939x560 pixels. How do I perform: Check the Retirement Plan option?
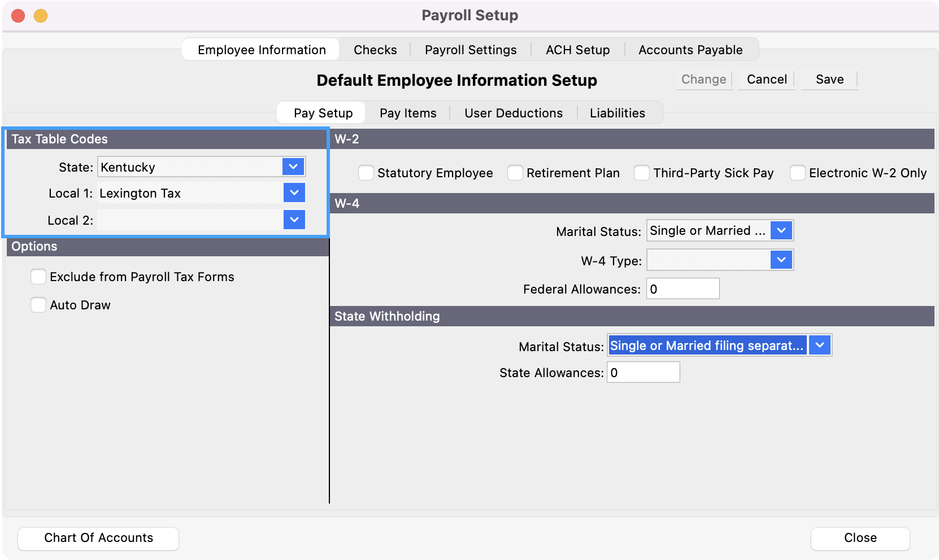[515, 173]
